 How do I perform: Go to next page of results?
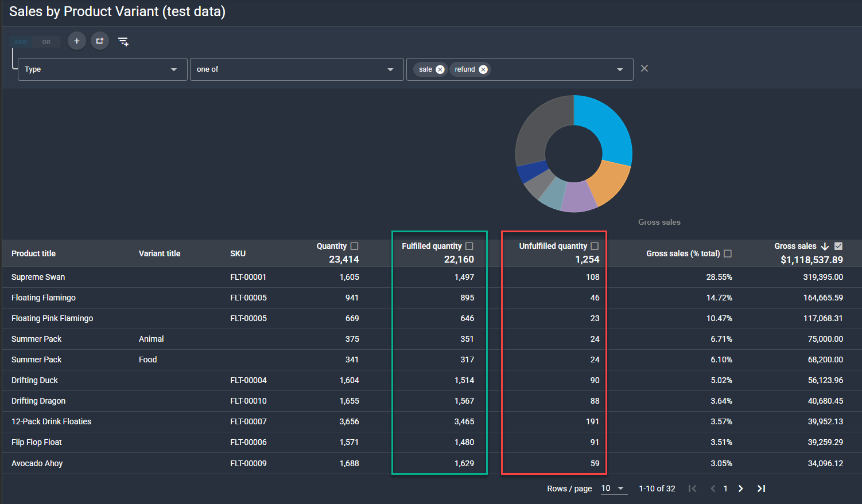pyautogui.click(x=740, y=489)
